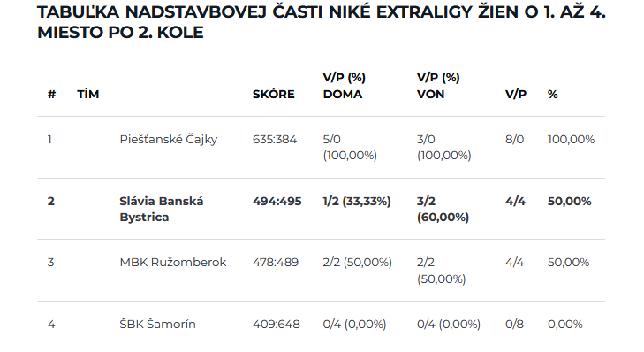Click the table title heading

click(x=322, y=22)
